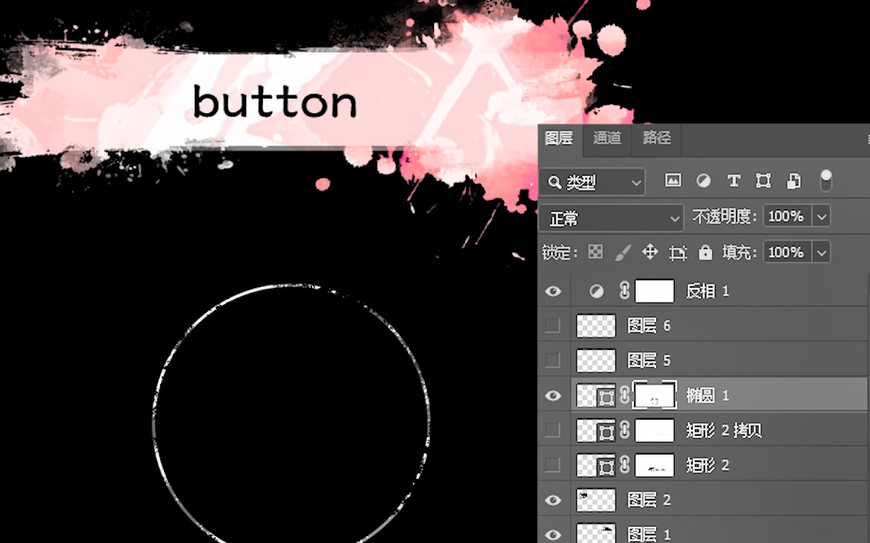
Task: Click the mask link icon on 椭圆 1
Action: [x=625, y=395]
